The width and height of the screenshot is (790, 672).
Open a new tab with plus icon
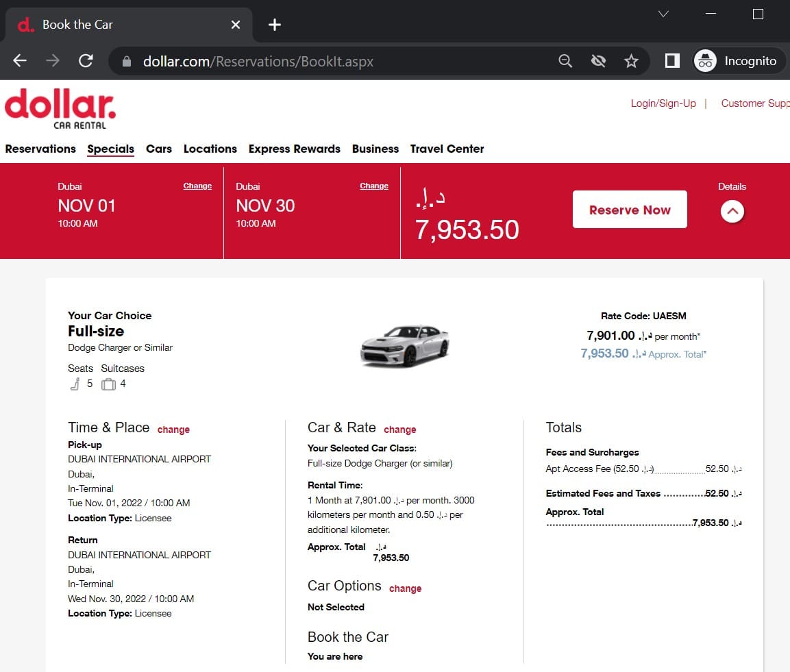(x=275, y=24)
